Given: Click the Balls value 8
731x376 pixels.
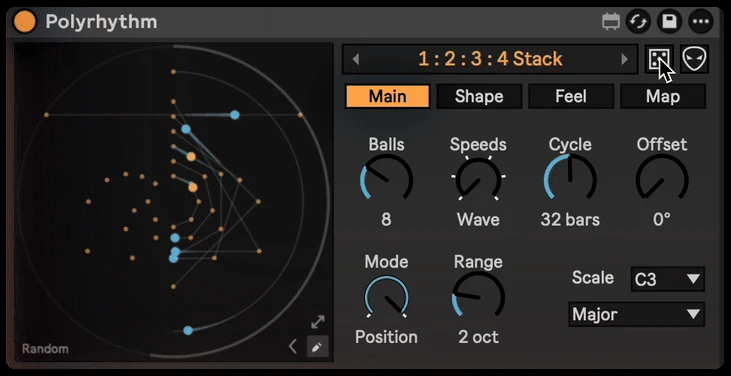Looking at the screenshot, I should tap(386, 219).
